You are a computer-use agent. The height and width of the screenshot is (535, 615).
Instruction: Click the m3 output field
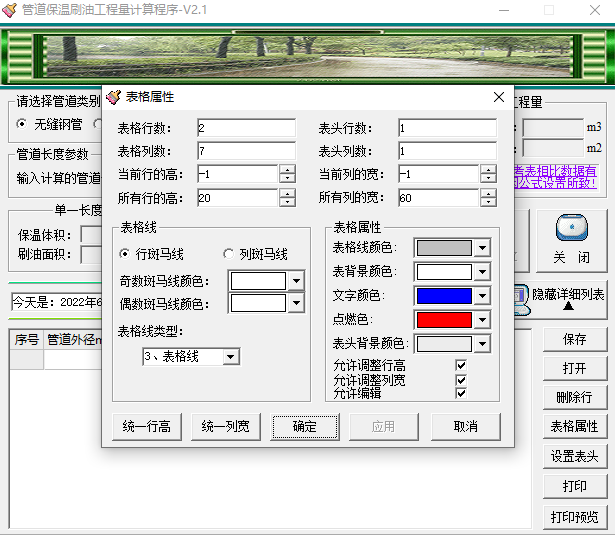[553, 128]
